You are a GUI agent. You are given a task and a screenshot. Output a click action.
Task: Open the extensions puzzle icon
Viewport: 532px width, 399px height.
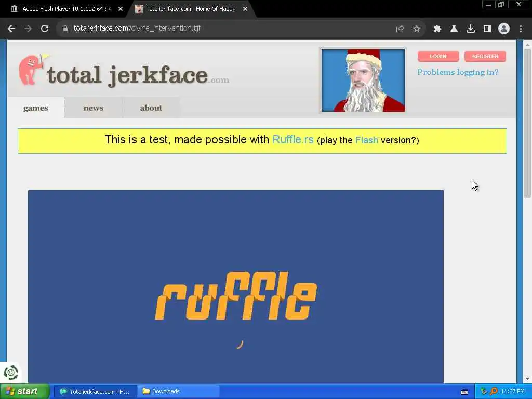coord(437,29)
